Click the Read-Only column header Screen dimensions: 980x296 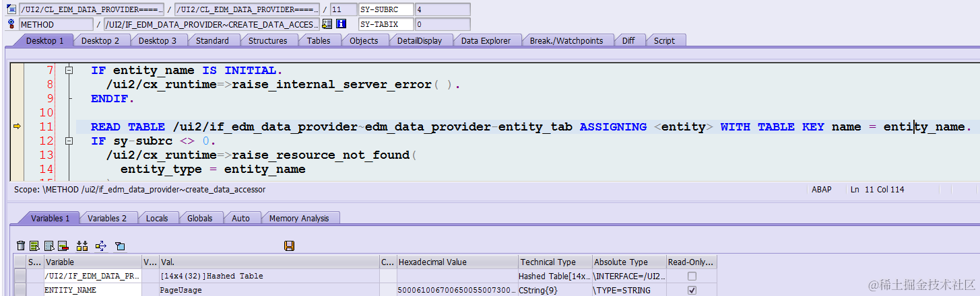click(x=692, y=262)
